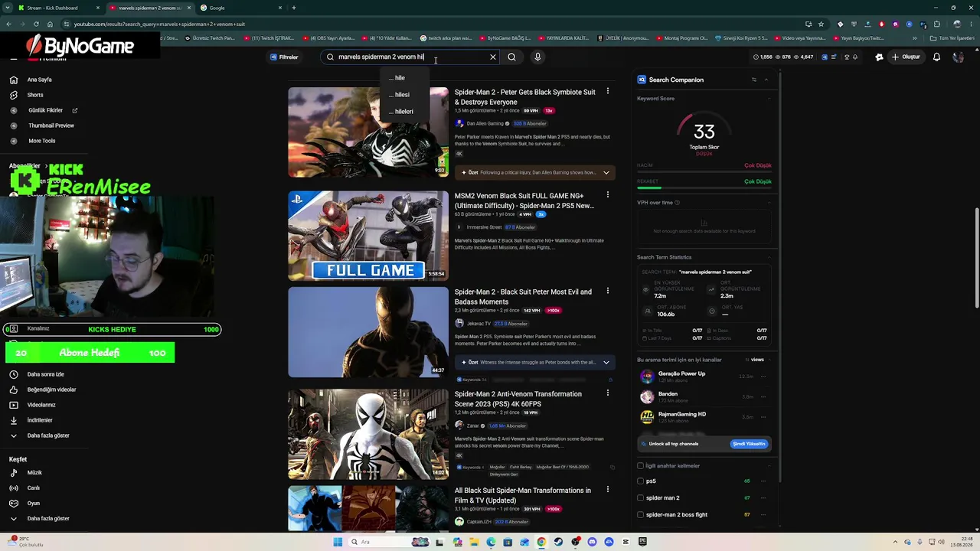Open the account avatar menu

(958, 57)
